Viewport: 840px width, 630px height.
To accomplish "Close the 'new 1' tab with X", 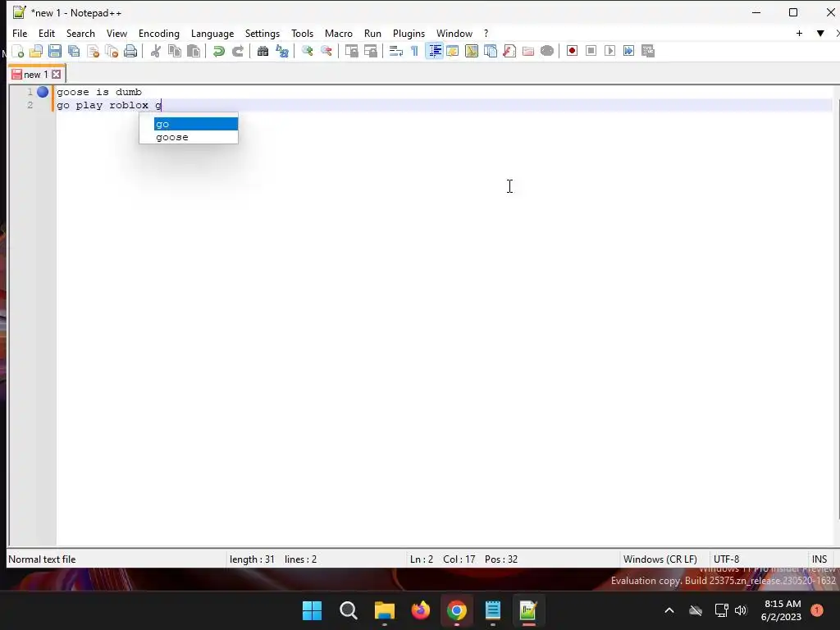I will 57,74.
